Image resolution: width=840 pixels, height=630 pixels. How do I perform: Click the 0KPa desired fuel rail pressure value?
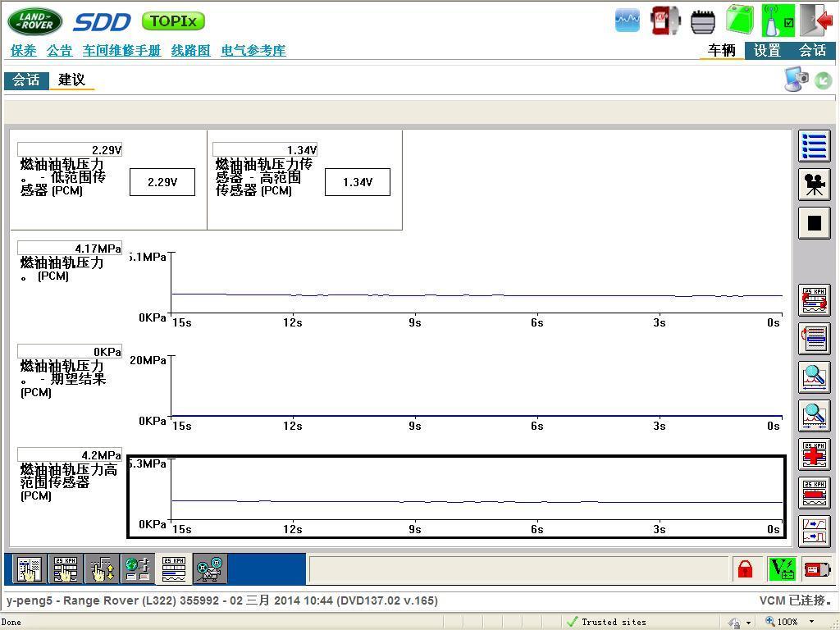point(70,351)
